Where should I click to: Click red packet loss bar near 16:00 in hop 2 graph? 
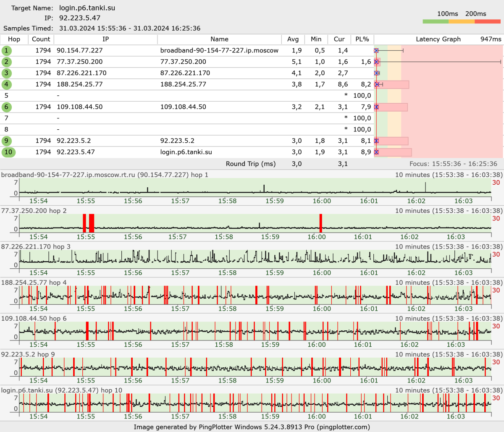click(321, 223)
